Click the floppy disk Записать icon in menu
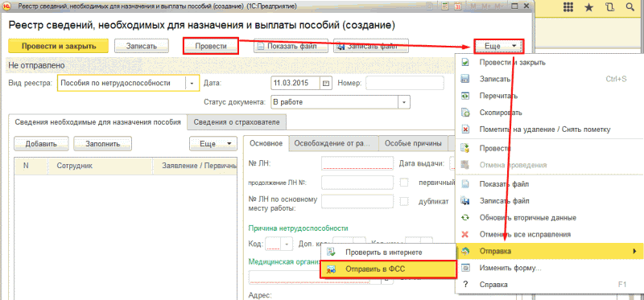 tap(465, 79)
